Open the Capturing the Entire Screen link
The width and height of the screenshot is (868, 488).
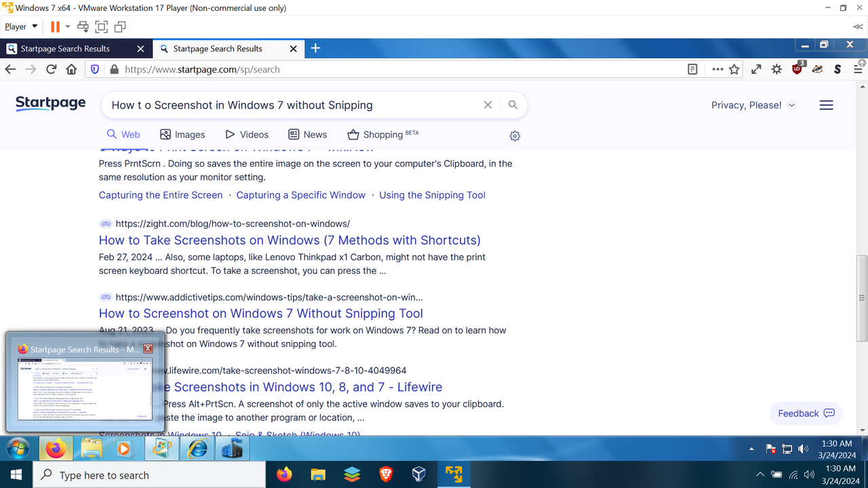pos(161,195)
